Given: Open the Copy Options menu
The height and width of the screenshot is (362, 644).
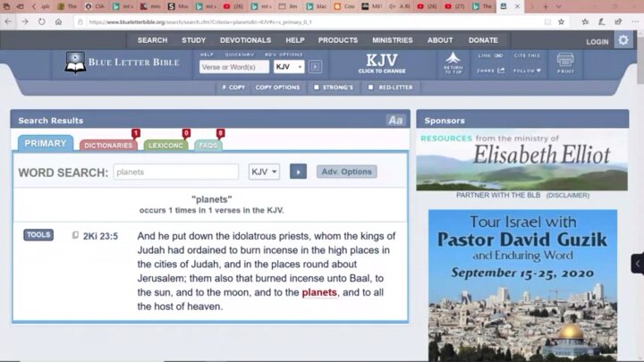Looking at the screenshot, I should pyautogui.click(x=277, y=88).
